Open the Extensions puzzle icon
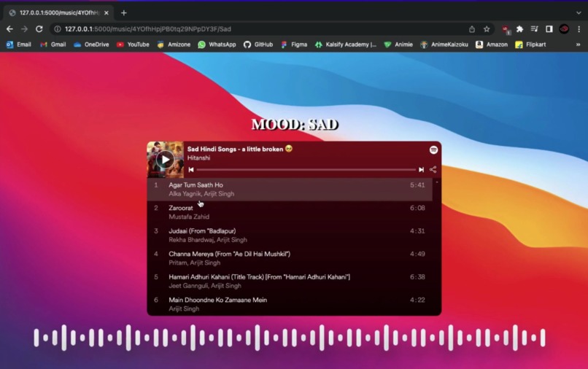This screenshot has width=588, height=369. (x=519, y=29)
